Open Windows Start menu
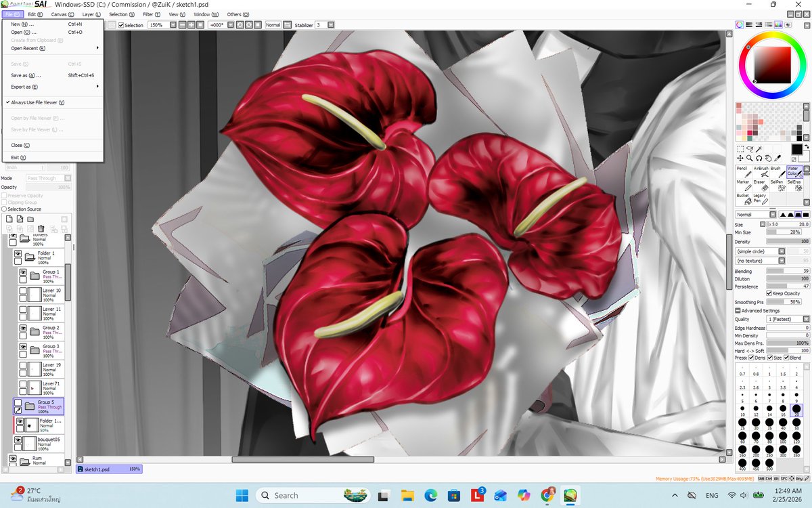The image size is (812, 508). click(x=242, y=495)
